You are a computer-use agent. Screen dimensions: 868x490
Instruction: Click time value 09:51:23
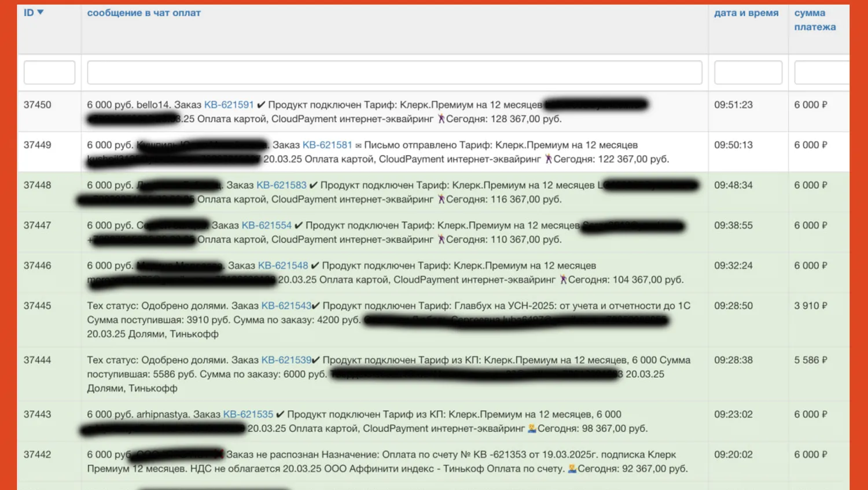(733, 105)
